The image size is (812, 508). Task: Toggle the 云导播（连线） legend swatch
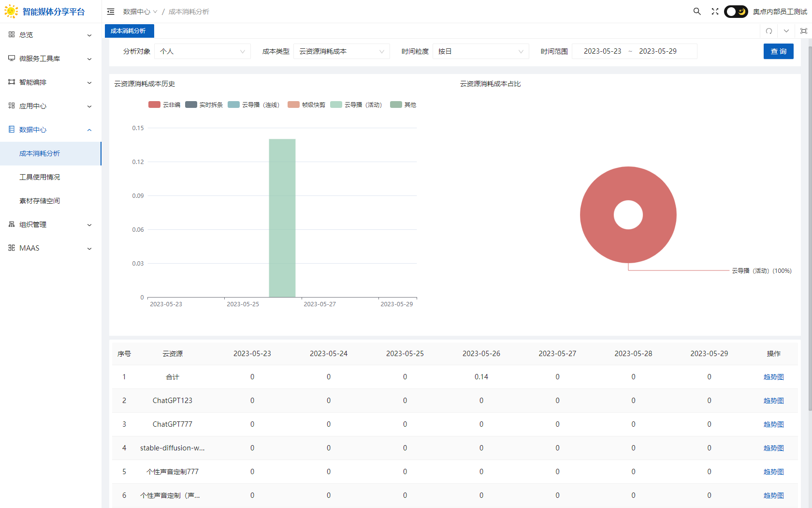click(233, 105)
